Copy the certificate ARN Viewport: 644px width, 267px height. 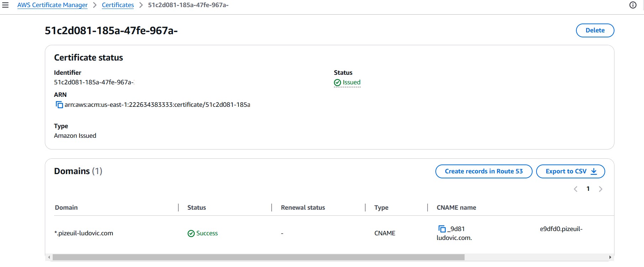point(59,105)
